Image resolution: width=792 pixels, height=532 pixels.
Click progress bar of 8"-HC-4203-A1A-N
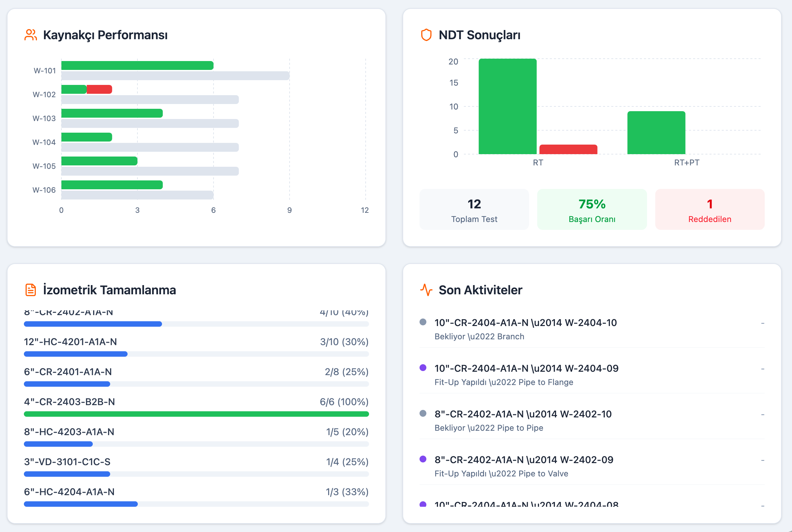click(x=196, y=444)
